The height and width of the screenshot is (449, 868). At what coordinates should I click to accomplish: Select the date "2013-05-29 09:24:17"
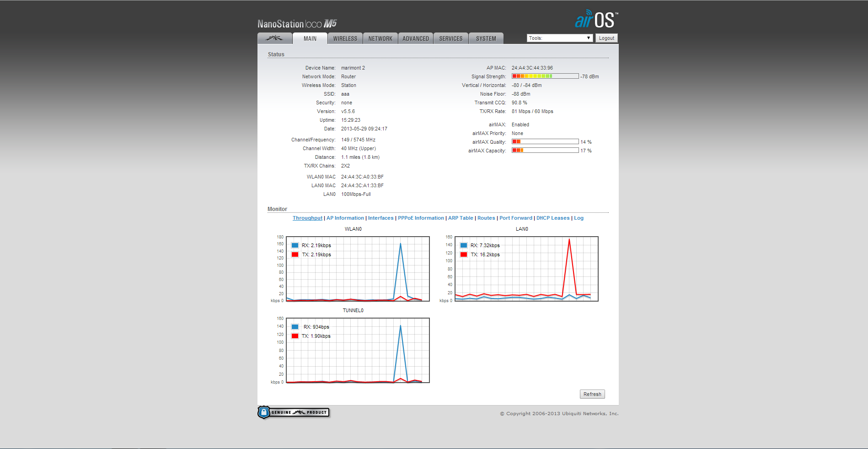[364, 129]
